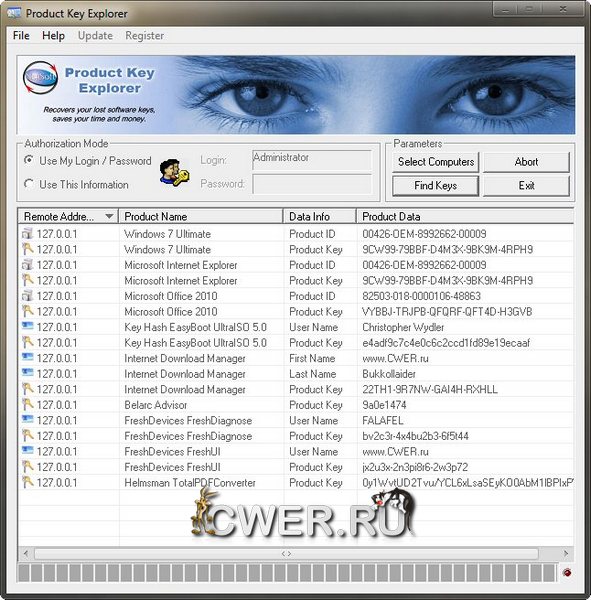Click the Find Keys button
The height and width of the screenshot is (600, 591).
[436, 186]
